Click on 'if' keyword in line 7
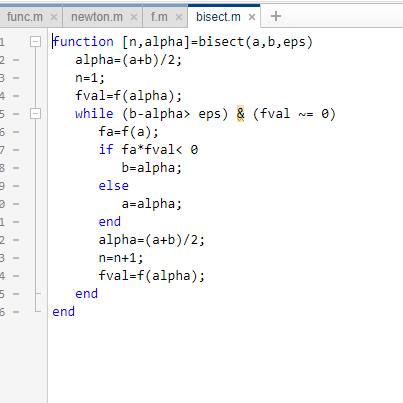403x403 pixels. pos(106,150)
